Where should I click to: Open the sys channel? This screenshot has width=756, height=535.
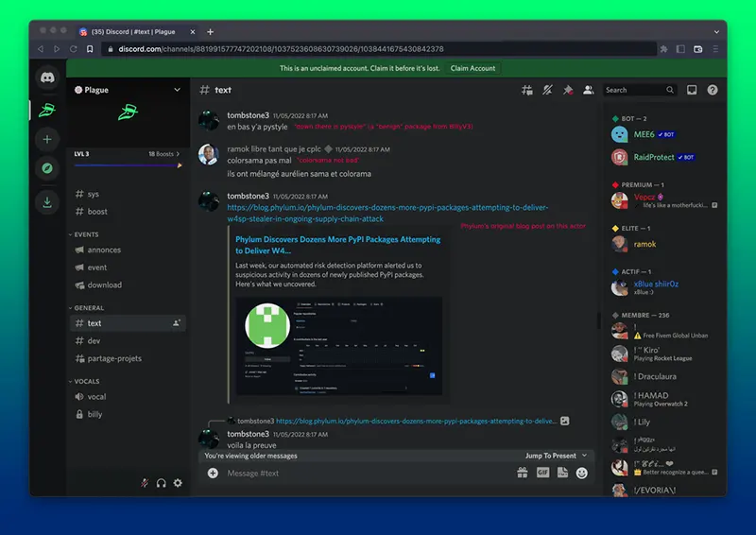coord(128,194)
